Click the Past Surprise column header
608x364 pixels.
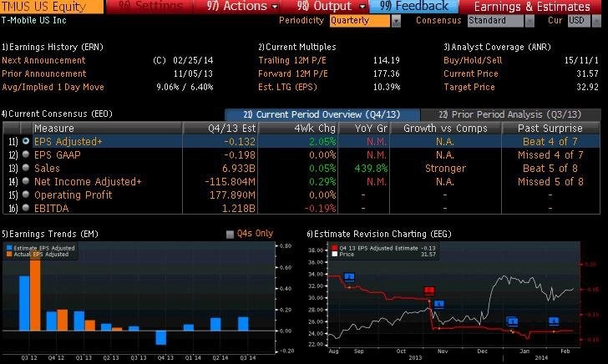(x=550, y=128)
